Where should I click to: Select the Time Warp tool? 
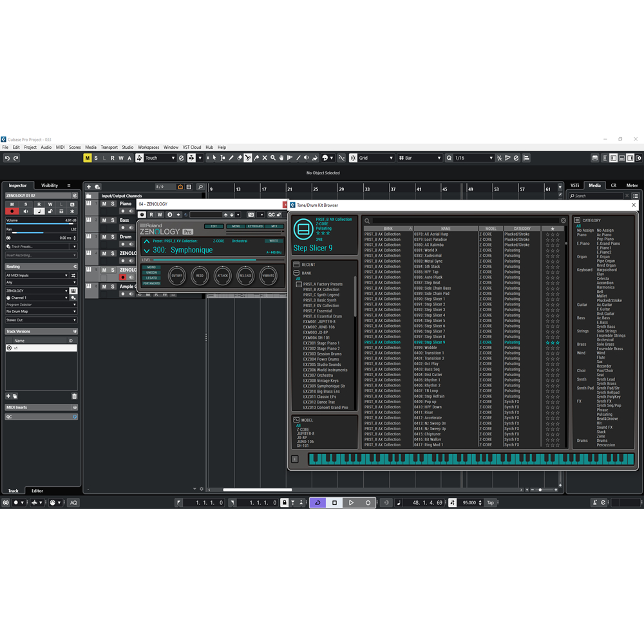[x=290, y=158]
